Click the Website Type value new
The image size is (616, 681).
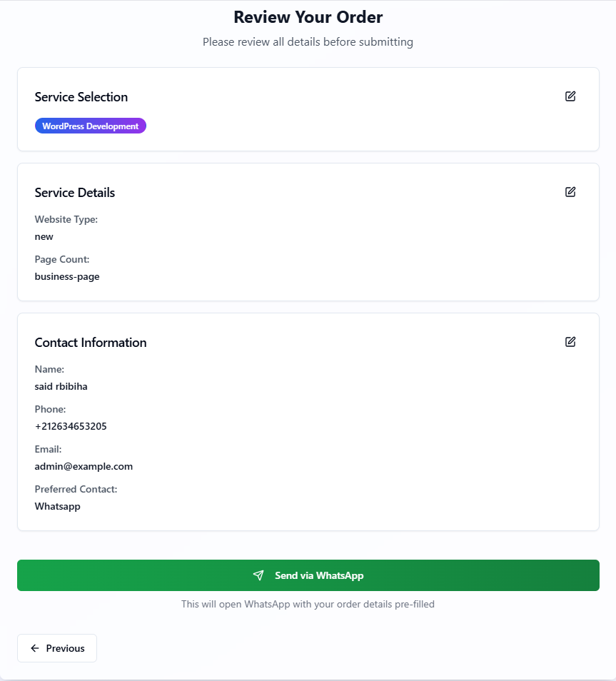[44, 237]
